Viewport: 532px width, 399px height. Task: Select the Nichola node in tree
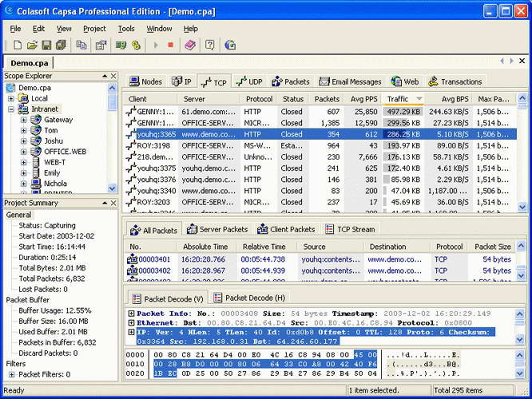(55, 184)
